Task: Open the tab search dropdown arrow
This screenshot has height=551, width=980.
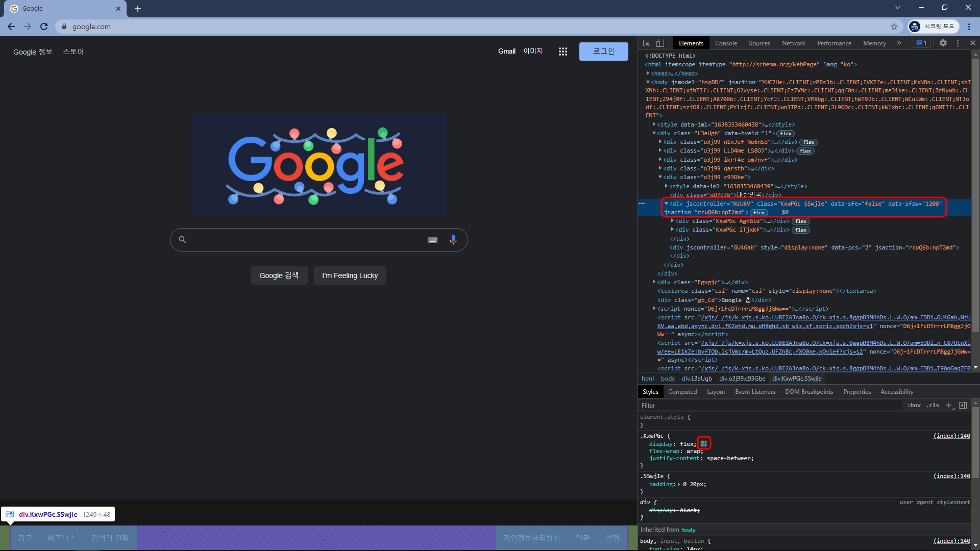Action: tap(898, 7)
